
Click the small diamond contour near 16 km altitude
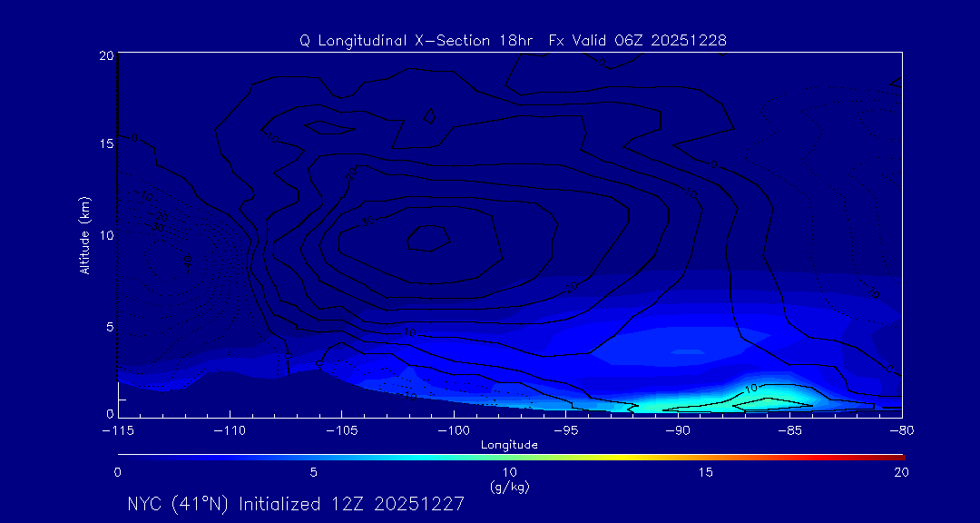[x=429, y=116]
